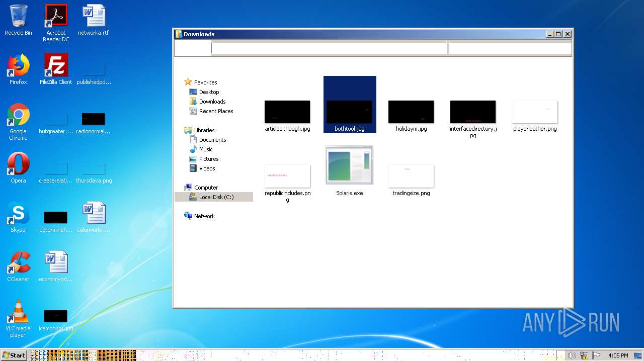Click the 4:05 PM system clock
The image size is (644, 362).
[618, 355]
